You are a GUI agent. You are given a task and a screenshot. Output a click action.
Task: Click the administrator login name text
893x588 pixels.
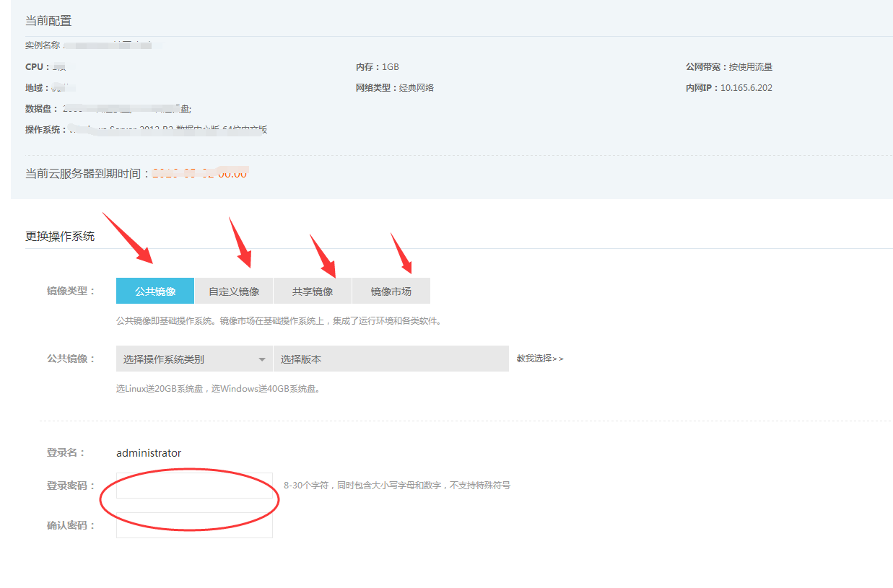click(149, 453)
